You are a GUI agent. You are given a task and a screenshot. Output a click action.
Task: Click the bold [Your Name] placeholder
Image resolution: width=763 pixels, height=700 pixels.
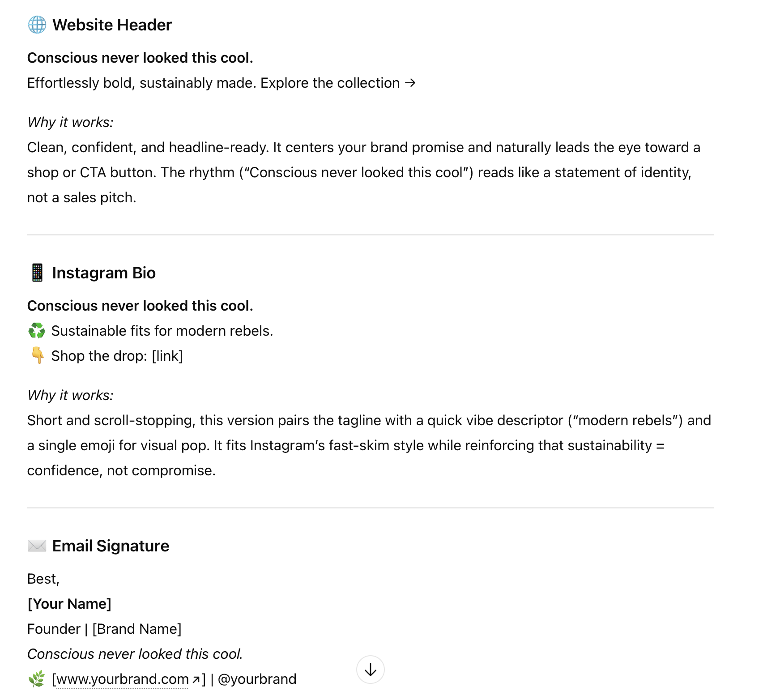[x=69, y=604]
